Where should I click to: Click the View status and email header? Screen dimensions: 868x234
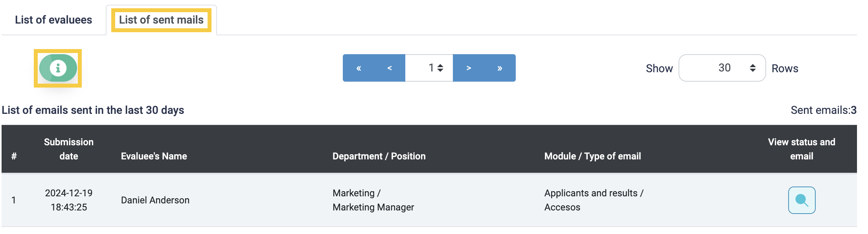point(802,149)
